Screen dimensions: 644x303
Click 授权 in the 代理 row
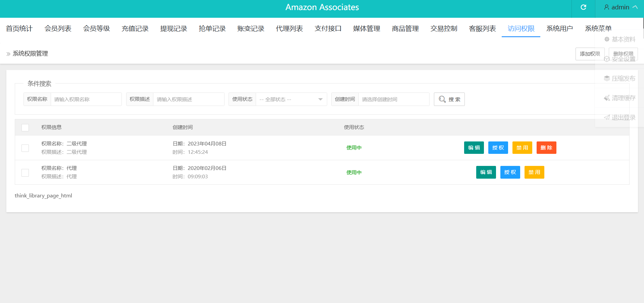[510, 172]
